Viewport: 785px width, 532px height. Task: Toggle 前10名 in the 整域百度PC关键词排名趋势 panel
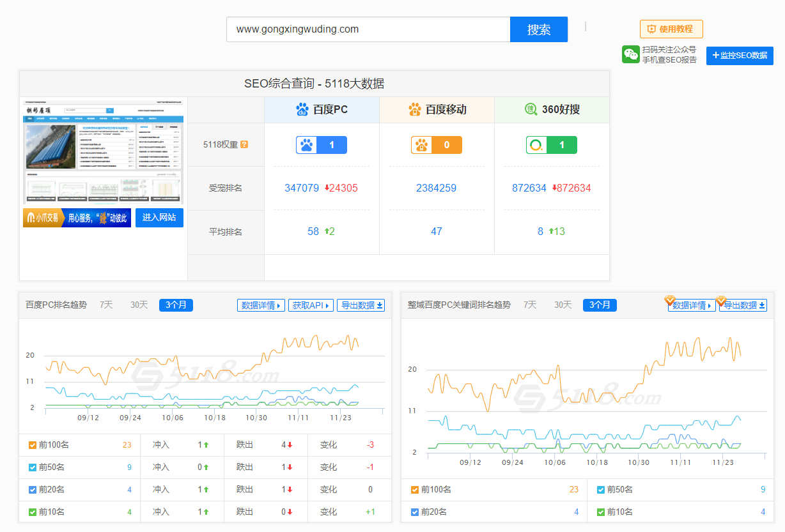(601, 512)
